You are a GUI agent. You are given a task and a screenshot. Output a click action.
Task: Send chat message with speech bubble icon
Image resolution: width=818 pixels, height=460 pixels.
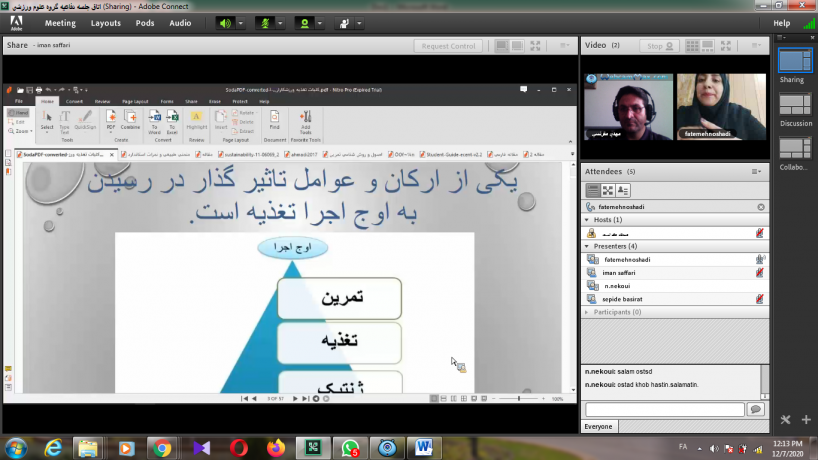(x=756, y=409)
